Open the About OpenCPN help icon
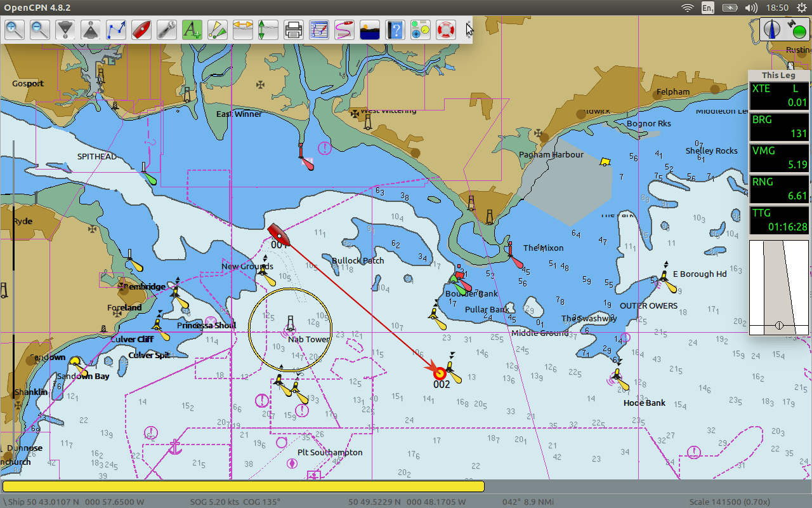 tap(395, 29)
